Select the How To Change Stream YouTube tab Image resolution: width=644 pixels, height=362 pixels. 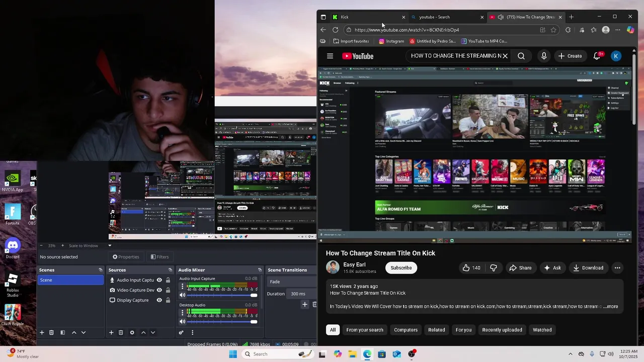point(525,17)
